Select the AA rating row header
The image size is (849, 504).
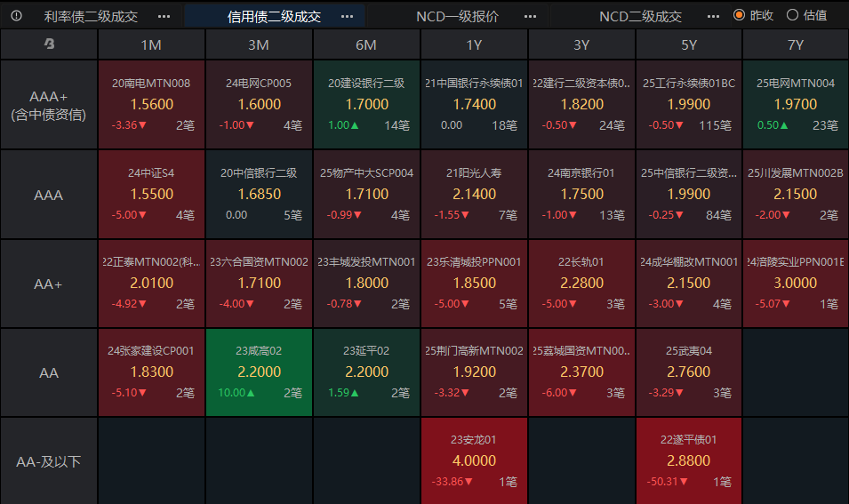tap(49, 372)
